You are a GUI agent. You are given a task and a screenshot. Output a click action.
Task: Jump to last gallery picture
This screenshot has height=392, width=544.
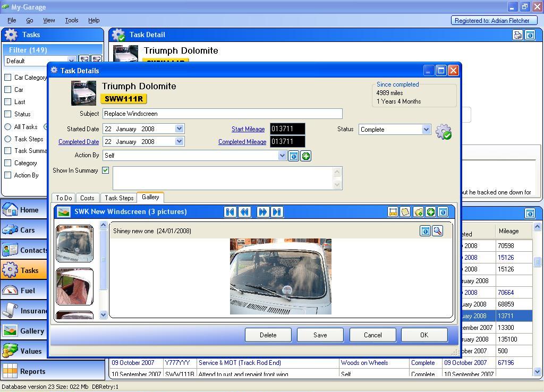(277, 212)
